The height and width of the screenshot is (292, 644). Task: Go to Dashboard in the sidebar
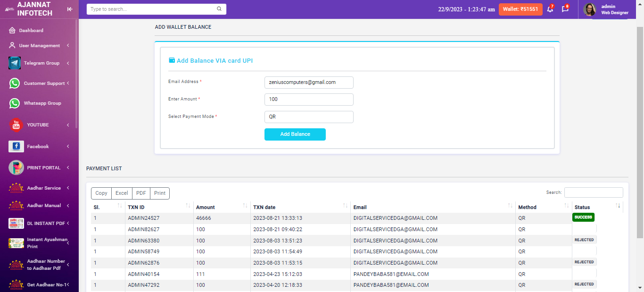31,31
